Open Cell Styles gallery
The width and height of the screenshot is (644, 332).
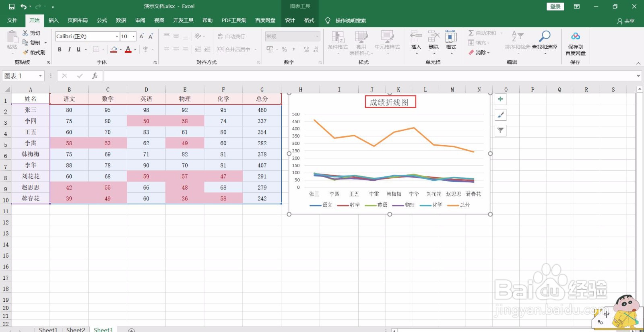click(x=387, y=43)
